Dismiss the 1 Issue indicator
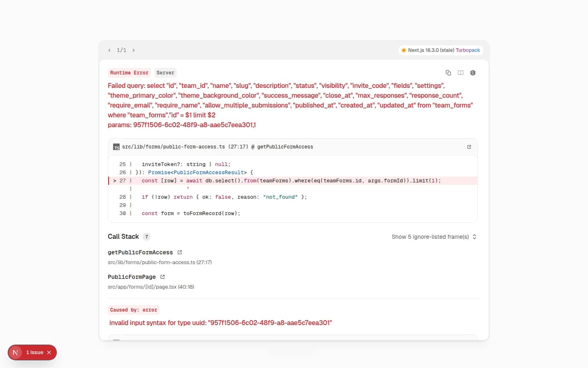 click(49, 352)
